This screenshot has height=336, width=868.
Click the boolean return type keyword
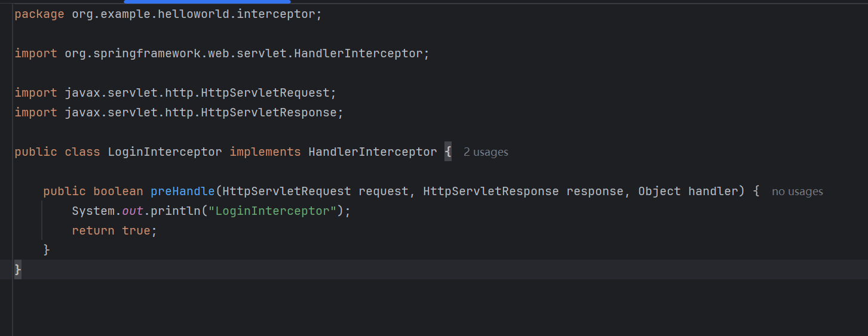(x=118, y=192)
